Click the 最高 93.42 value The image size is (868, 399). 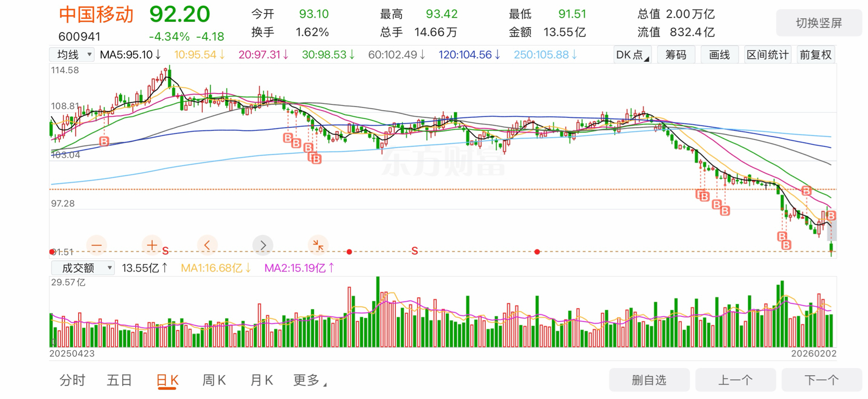tap(442, 14)
